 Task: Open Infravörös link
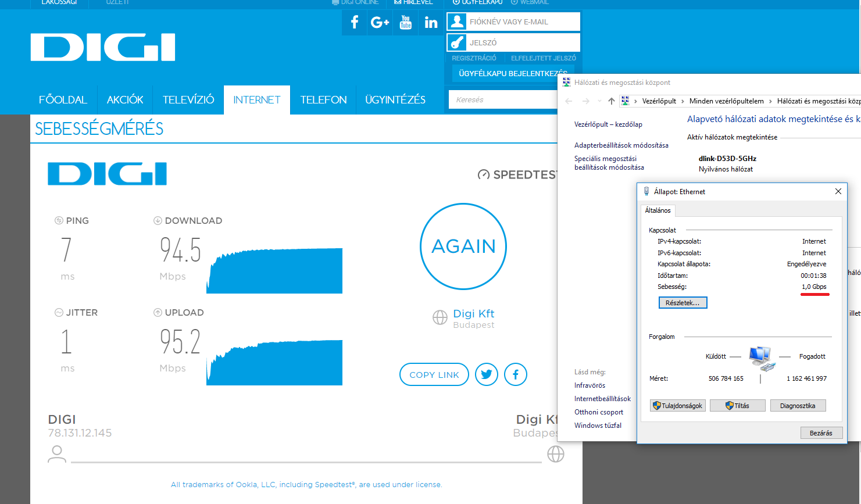point(590,385)
